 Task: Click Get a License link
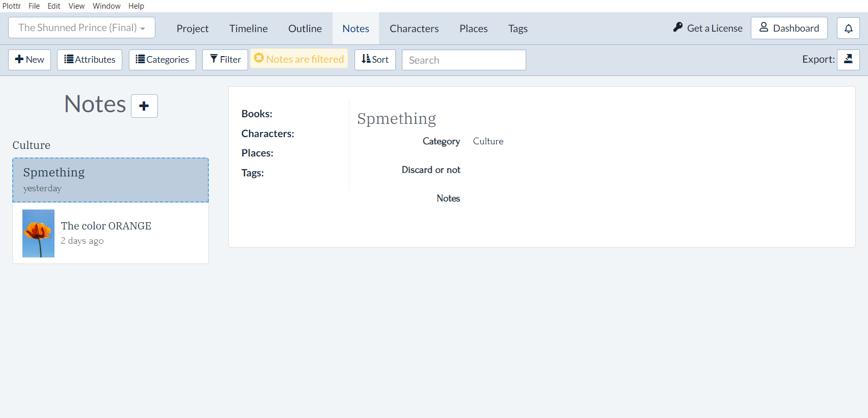click(x=708, y=28)
